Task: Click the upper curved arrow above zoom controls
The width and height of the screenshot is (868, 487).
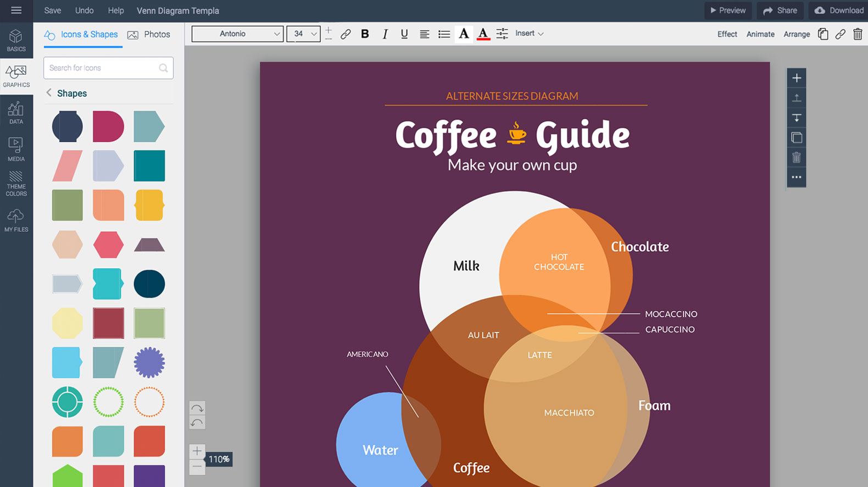Action: [x=197, y=408]
